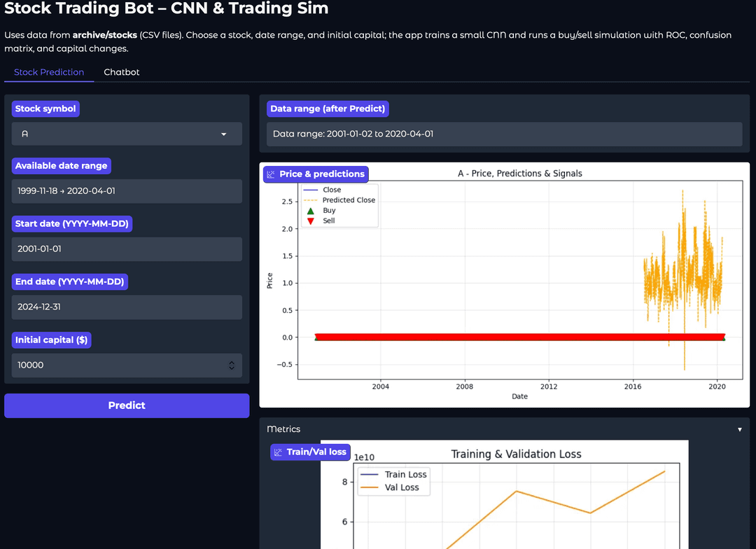Click the Initial capital ($) badge
The width and height of the screenshot is (756, 549).
click(51, 340)
